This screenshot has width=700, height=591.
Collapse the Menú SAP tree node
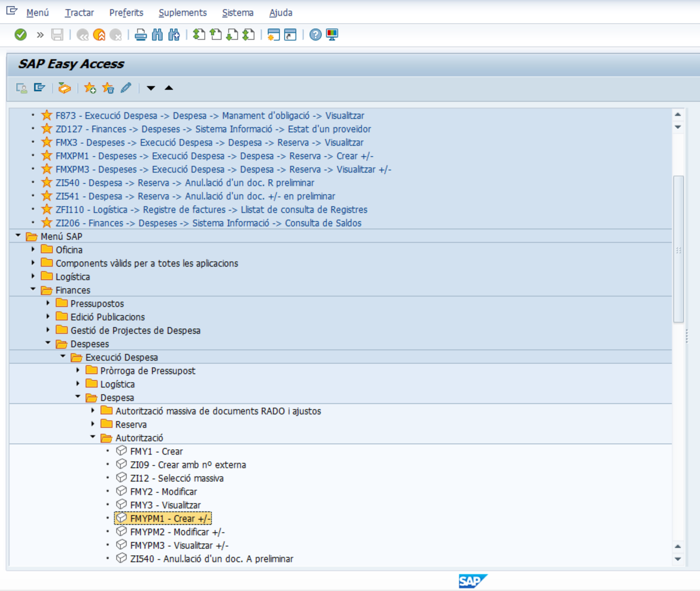(x=18, y=236)
